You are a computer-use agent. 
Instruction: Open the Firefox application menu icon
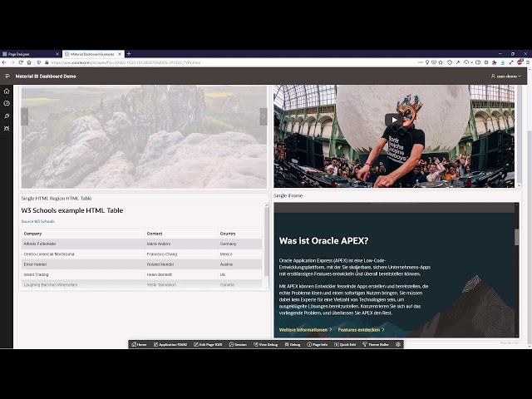528,62
